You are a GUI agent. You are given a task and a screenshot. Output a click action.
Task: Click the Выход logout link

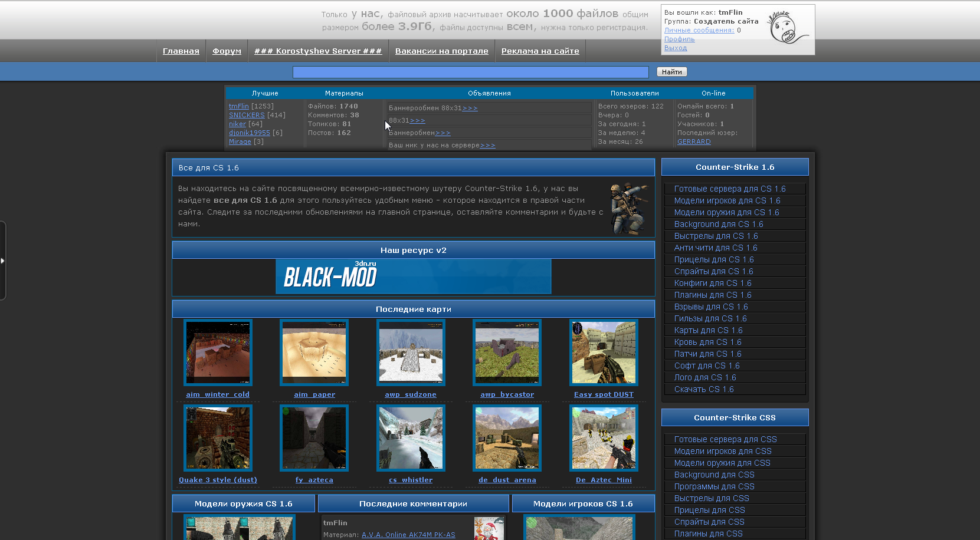click(x=676, y=48)
